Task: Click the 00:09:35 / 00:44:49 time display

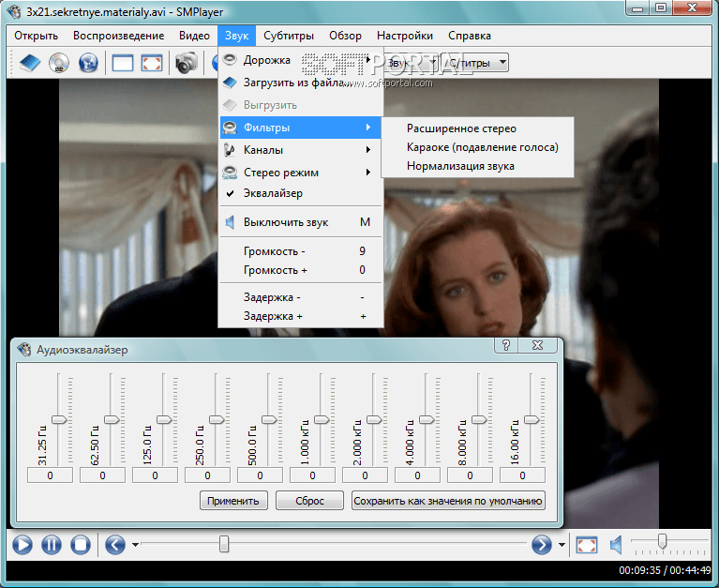Action: pos(665,570)
